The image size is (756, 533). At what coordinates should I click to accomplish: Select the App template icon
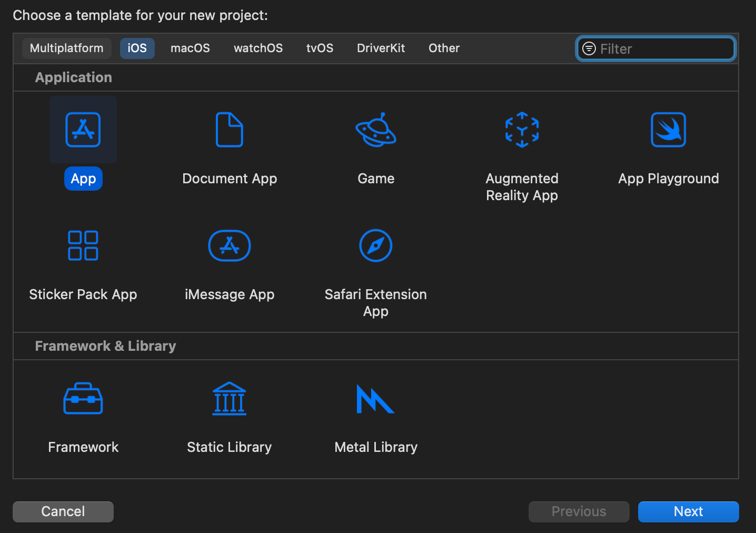(x=83, y=130)
